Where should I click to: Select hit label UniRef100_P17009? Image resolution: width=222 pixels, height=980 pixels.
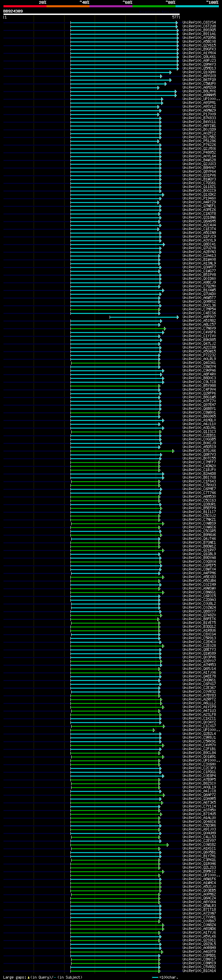(199, 114)
